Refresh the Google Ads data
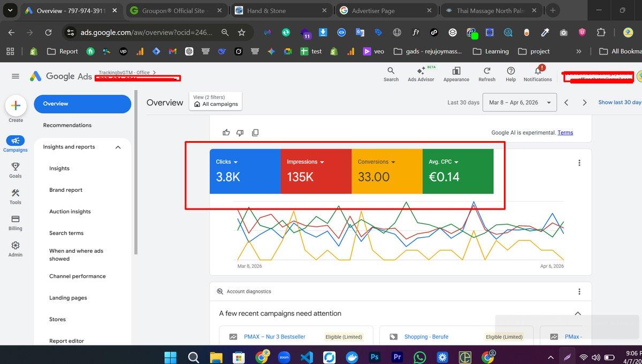Screen dimensions: 642x364 pyautogui.click(x=487, y=74)
